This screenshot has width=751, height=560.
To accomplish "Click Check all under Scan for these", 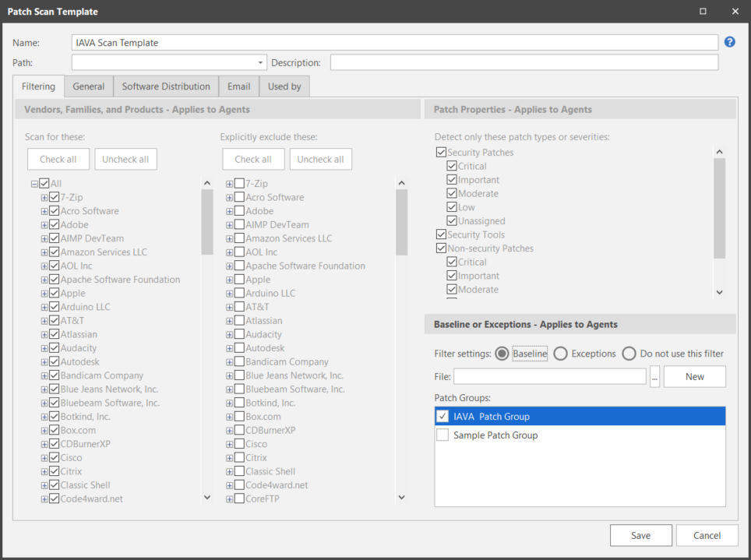I will point(58,159).
